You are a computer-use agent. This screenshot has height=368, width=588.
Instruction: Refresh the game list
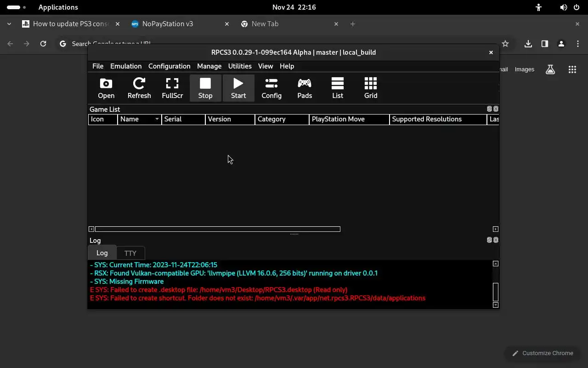point(139,88)
